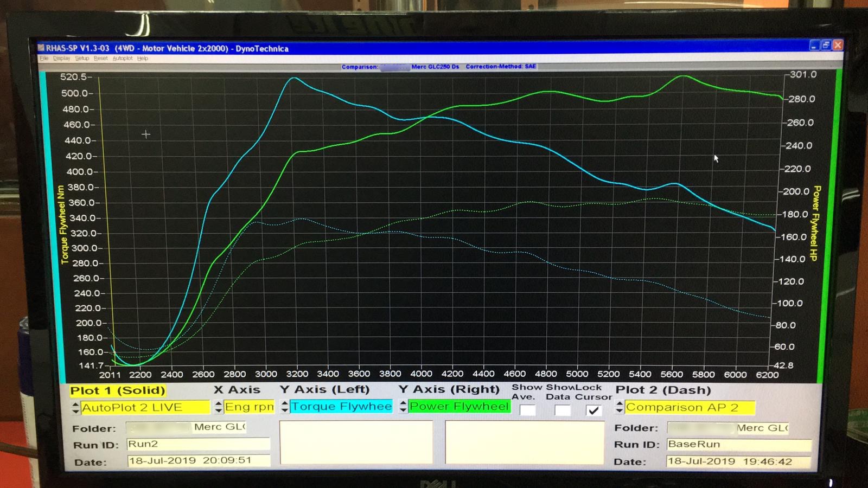Toggle the Show Data checkbox
The height and width of the screenshot is (488, 868).
pyautogui.click(x=563, y=410)
